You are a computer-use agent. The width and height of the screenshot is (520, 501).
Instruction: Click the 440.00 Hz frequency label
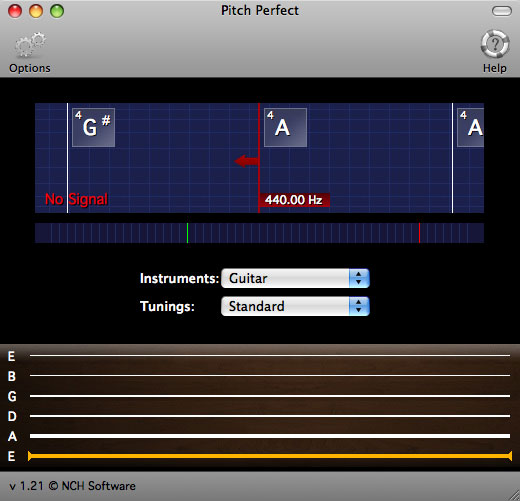(x=294, y=200)
